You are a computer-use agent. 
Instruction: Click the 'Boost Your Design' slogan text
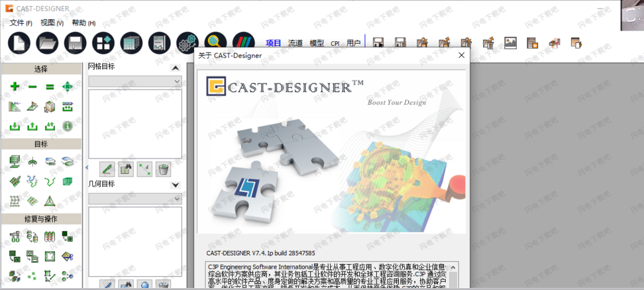(397, 102)
